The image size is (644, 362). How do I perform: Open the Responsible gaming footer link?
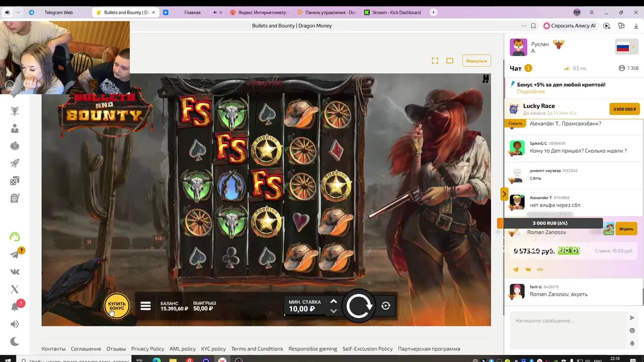(313, 349)
